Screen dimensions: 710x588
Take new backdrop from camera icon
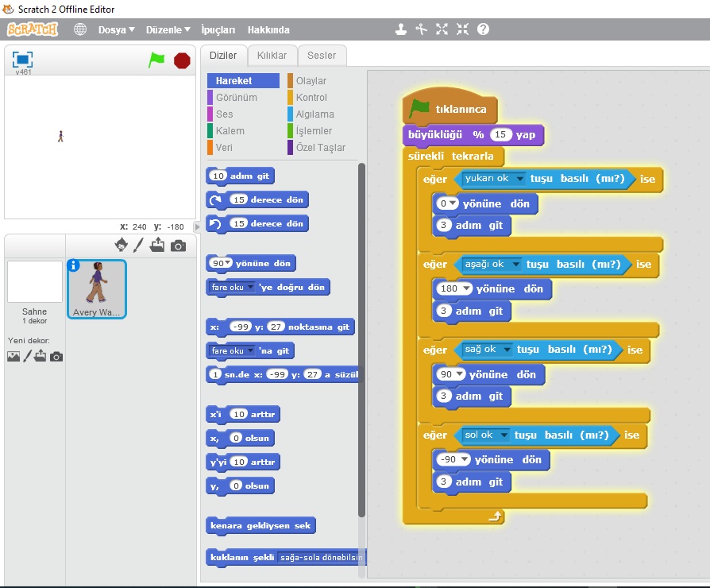click(56, 357)
